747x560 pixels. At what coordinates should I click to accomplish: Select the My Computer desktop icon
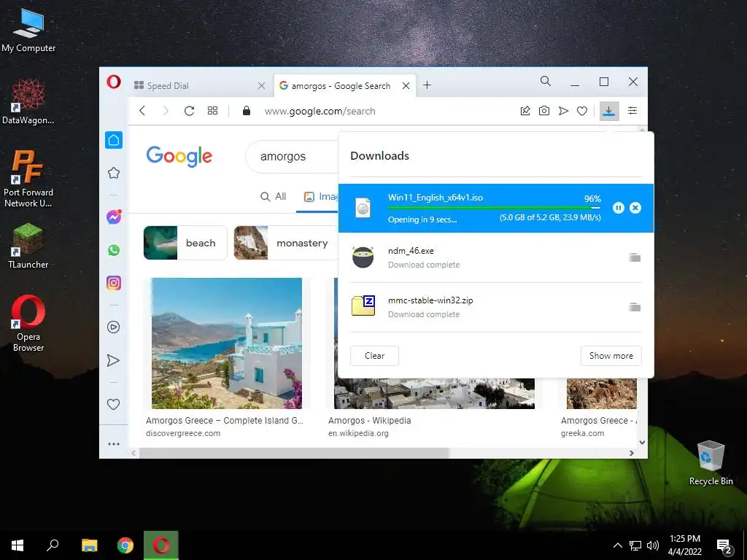[28, 31]
